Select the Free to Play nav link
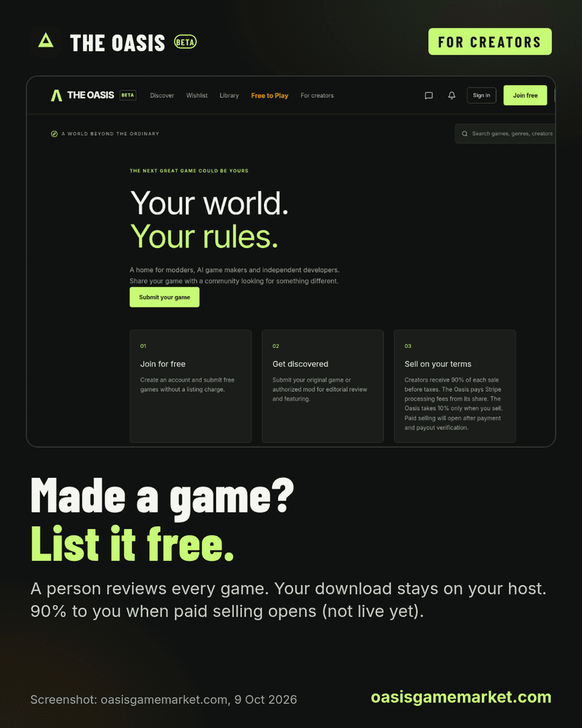 (269, 96)
